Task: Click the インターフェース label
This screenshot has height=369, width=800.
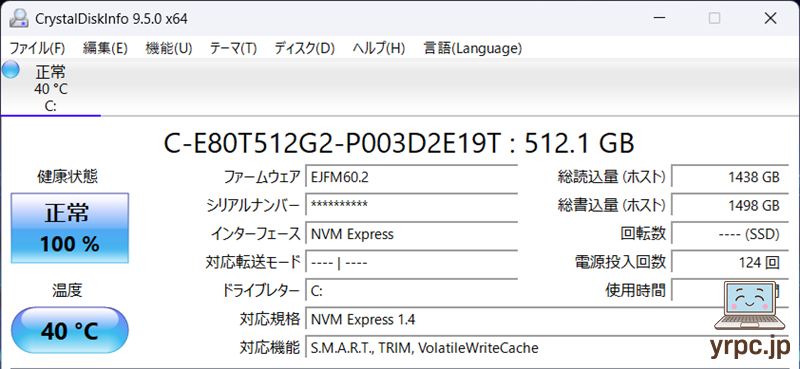Action: pos(256,234)
